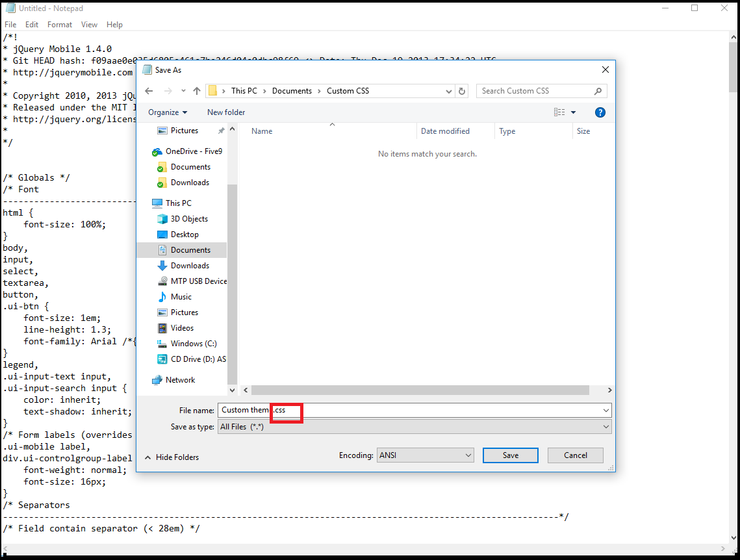Go up one folder level
740x560 pixels.
click(197, 91)
